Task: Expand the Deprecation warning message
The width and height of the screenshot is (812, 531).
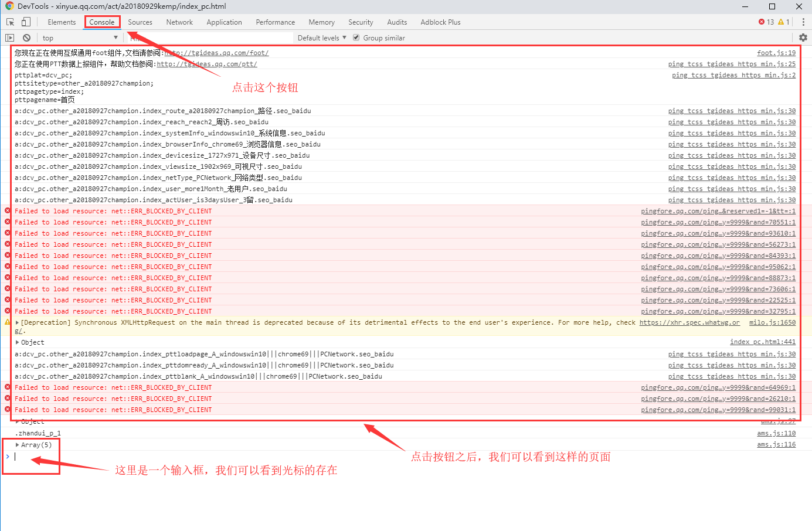Action: [x=18, y=323]
